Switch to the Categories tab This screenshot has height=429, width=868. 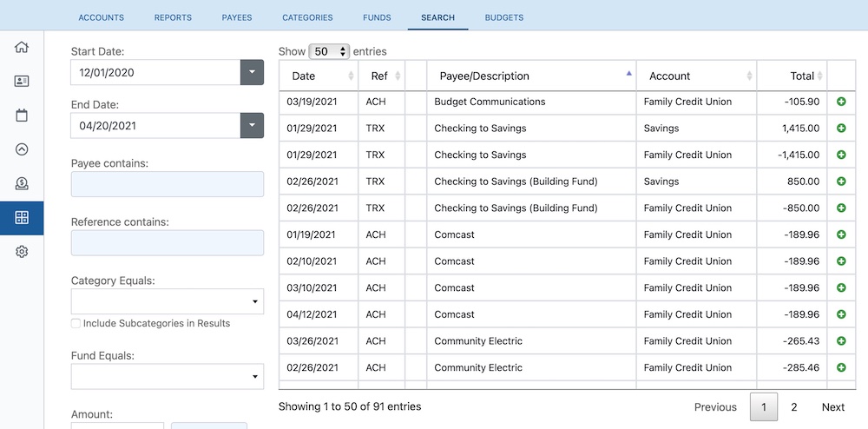point(308,17)
